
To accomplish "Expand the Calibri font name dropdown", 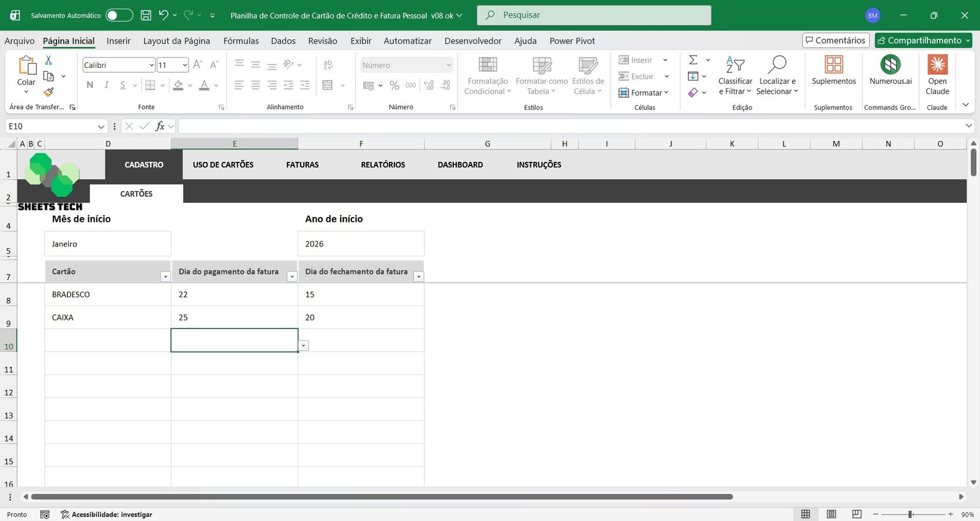I will [151, 65].
